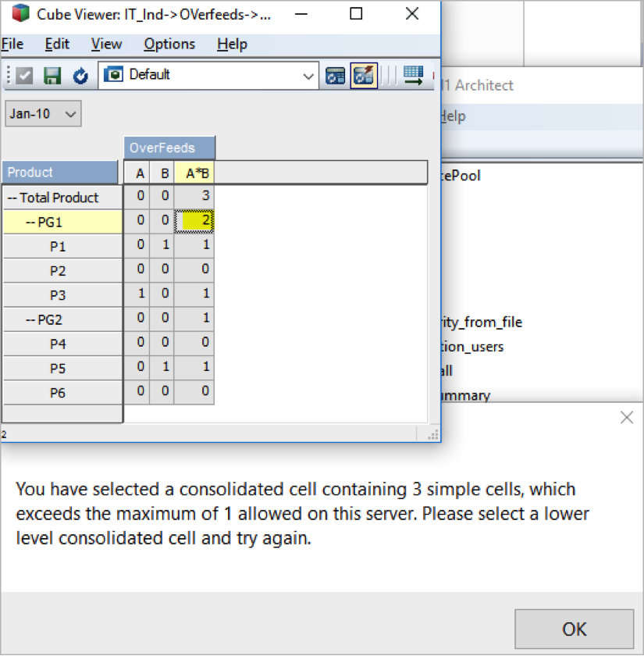Click the grayed checkmark icon in toolbar
The width and height of the screenshot is (644, 656).
click(26, 76)
